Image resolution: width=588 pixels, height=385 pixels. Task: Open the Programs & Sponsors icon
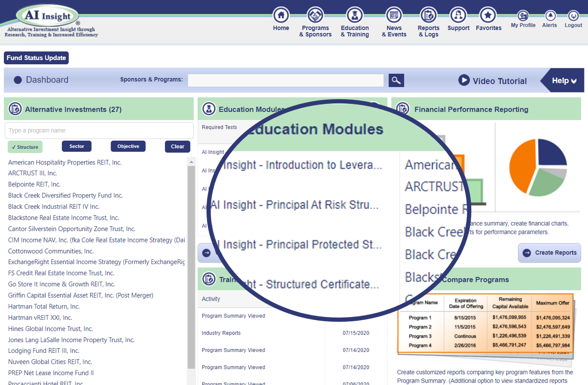click(x=315, y=16)
